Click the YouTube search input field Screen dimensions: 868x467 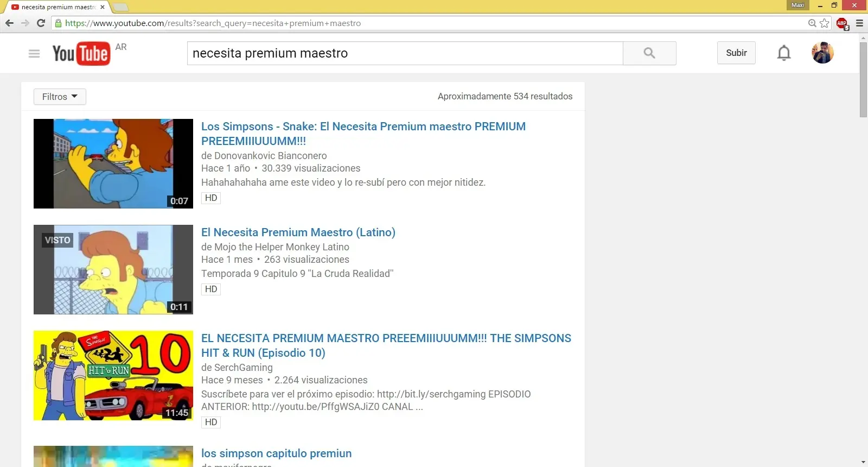[x=405, y=53]
